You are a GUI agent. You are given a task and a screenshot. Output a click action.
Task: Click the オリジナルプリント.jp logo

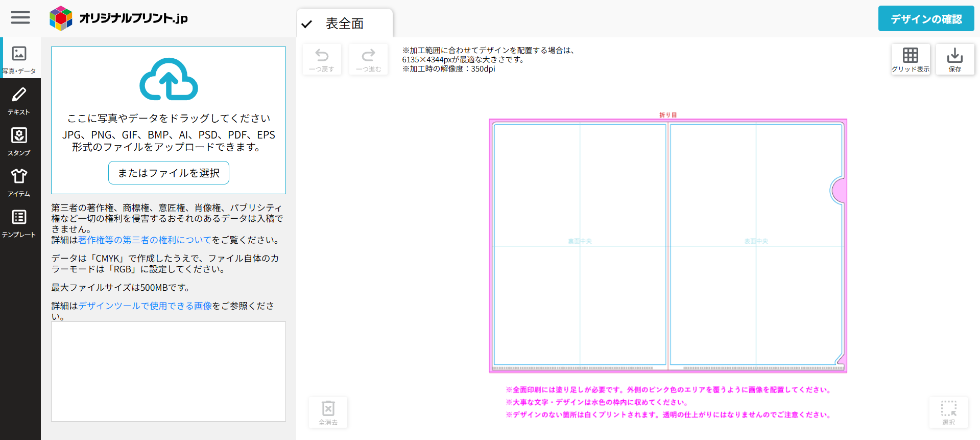tap(119, 18)
